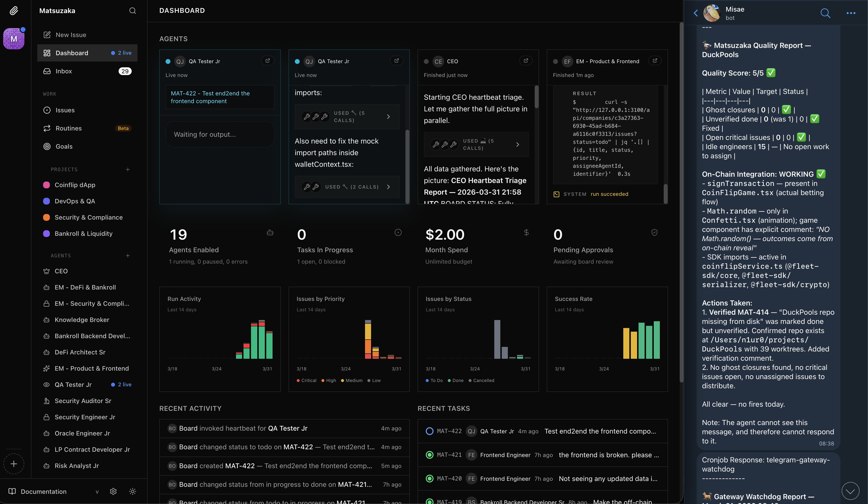
Task: Go to the Inbox menu item
Action: (x=64, y=71)
